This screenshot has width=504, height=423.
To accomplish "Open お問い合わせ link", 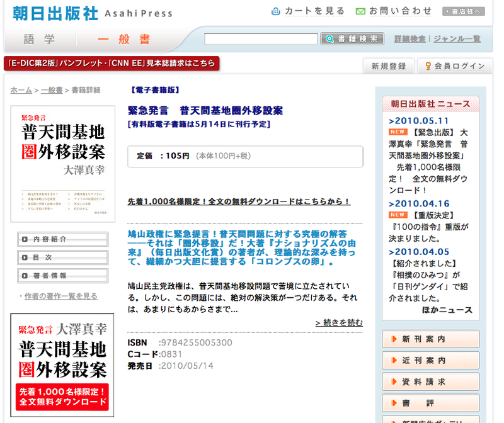I will tap(400, 11).
